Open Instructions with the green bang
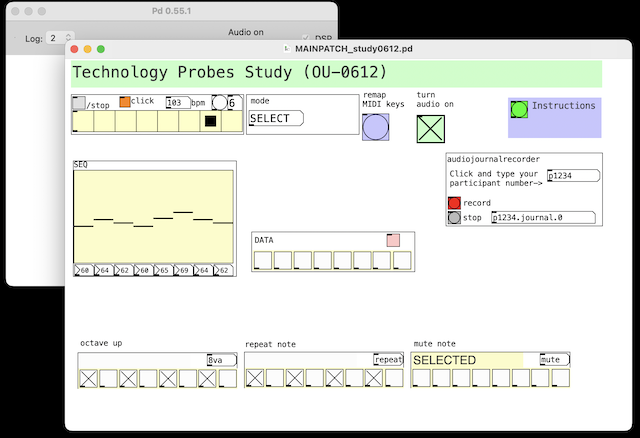640x438 pixels. pos(519,109)
